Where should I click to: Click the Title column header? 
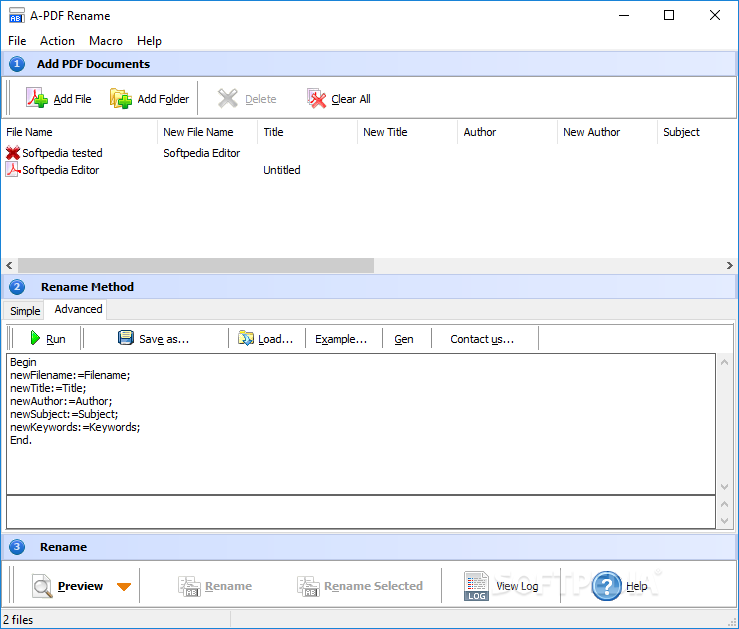tap(307, 132)
